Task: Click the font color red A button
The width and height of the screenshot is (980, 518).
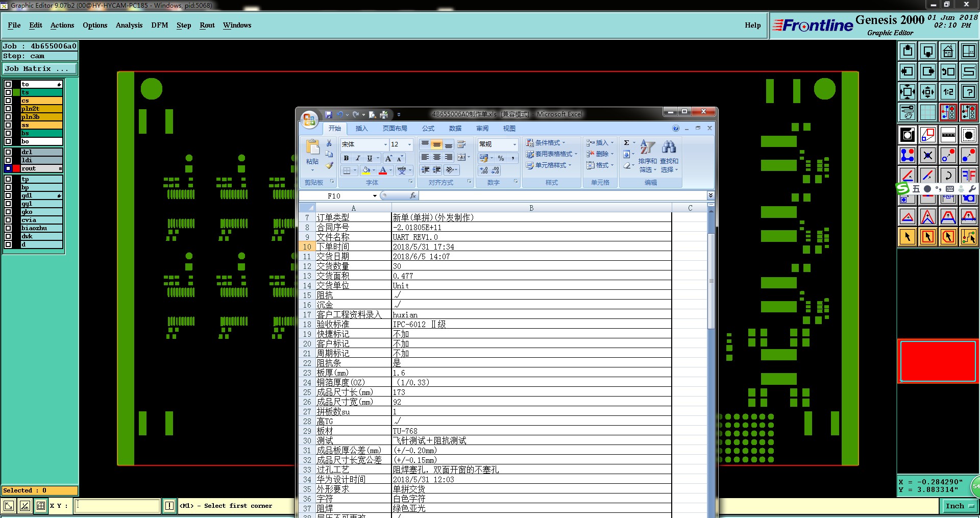Action: [383, 170]
